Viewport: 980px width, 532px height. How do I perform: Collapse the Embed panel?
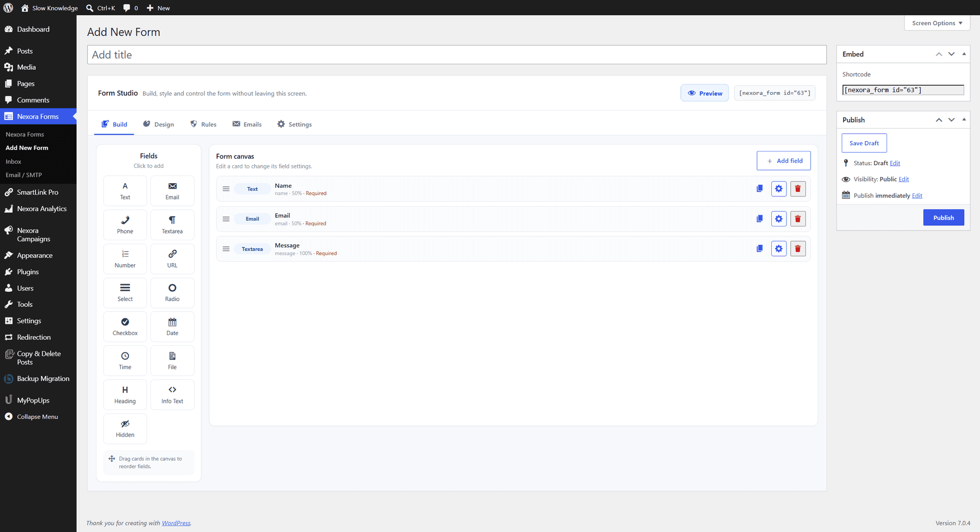[964, 54]
